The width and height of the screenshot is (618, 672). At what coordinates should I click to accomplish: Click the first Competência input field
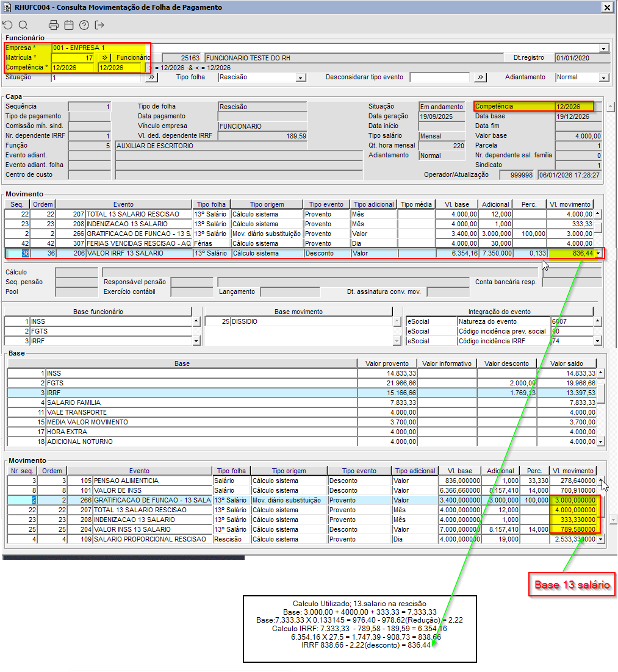tap(73, 67)
